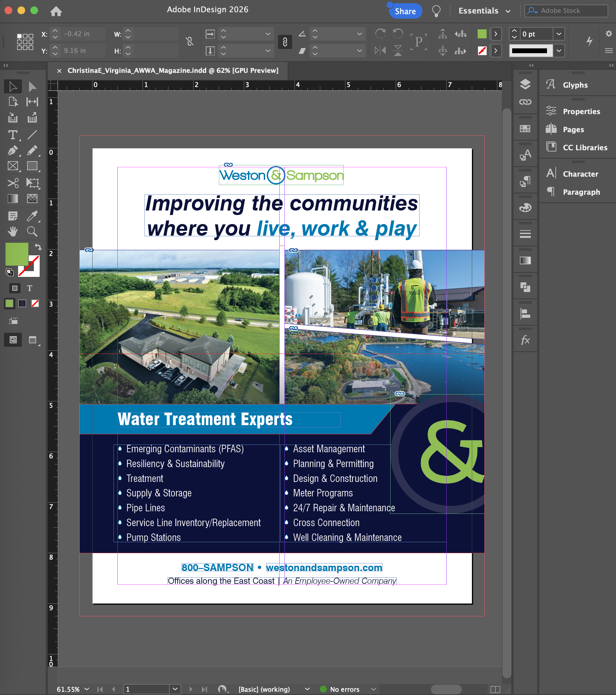Open the stroke style dropdown
The width and height of the screenshot is (616, 695).
click(559, 51)
